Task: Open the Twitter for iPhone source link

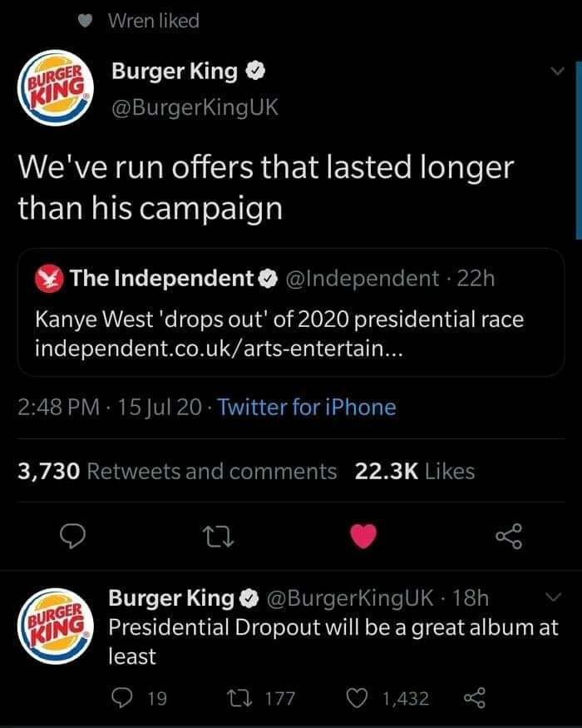Action: point(306,407)
